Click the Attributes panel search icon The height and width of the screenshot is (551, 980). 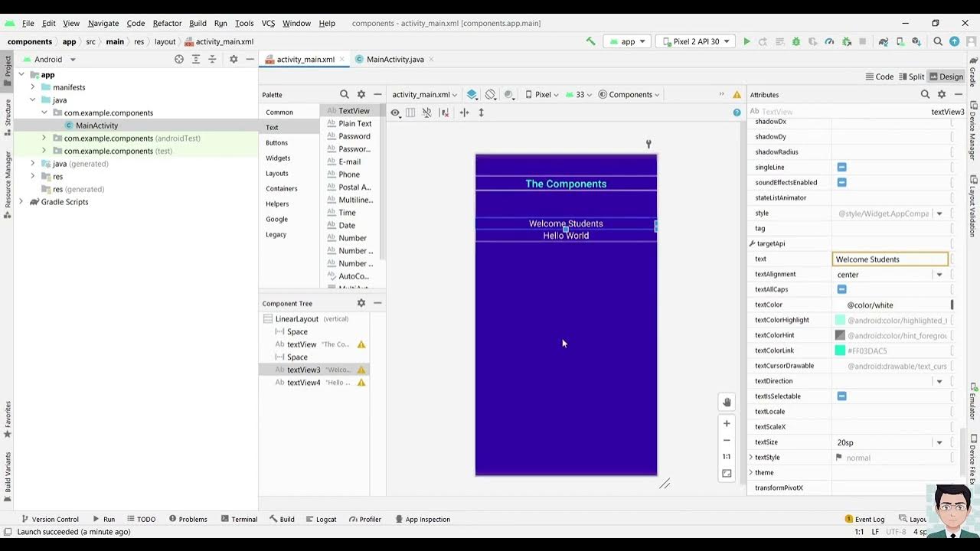[x=925, y=94]
